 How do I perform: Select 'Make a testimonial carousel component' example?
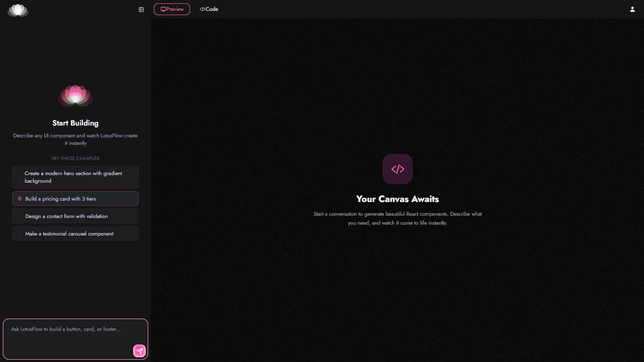pos(75,234)
